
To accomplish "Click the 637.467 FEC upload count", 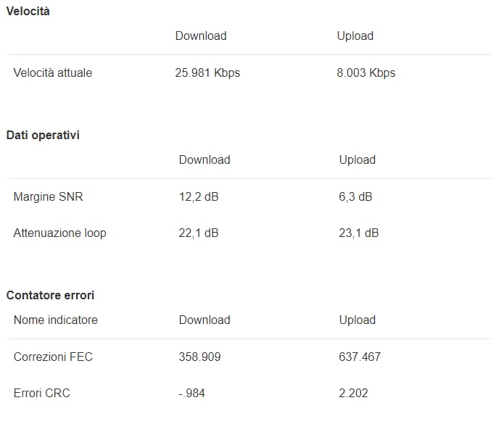I will pos(360,357).
